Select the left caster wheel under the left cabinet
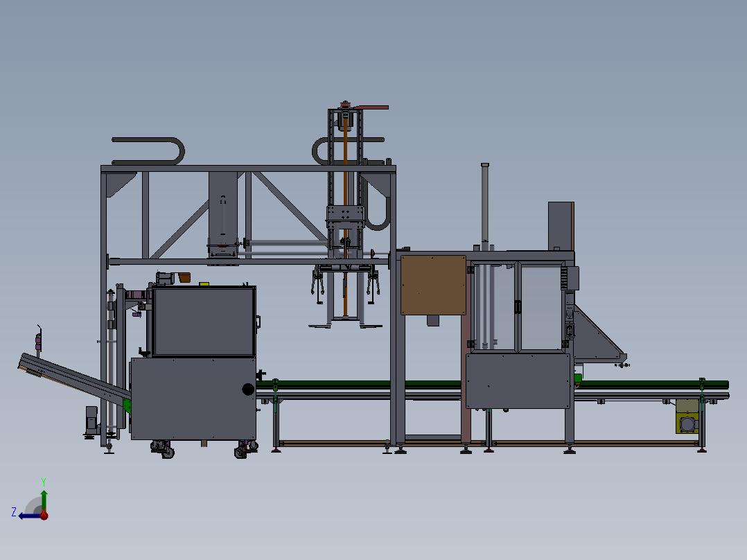This screenshot has width=747, height=560. pyautogui.click(x=164, y=449)
